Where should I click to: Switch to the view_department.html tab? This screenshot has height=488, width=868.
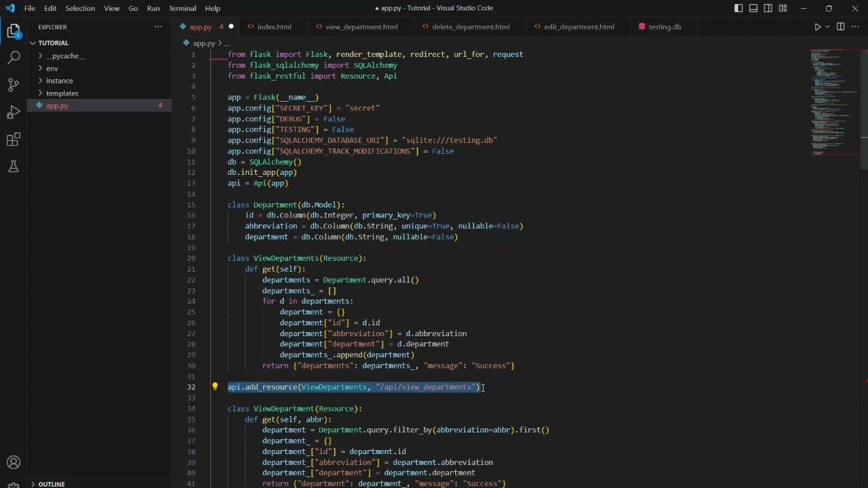coord(361,27)
